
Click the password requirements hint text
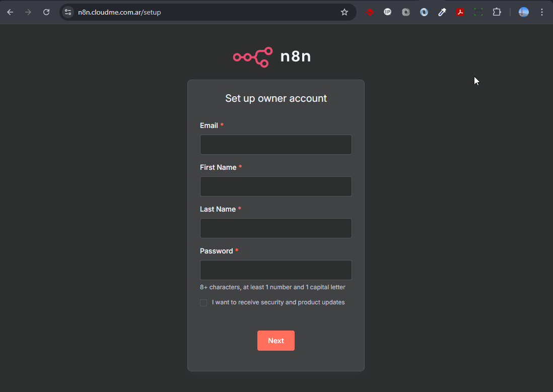(272, 287)
